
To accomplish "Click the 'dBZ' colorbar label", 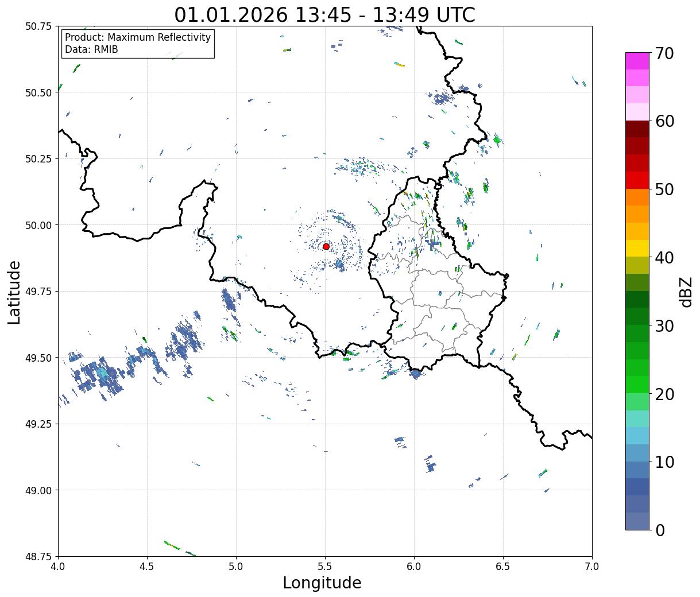I will pos(686,291).
